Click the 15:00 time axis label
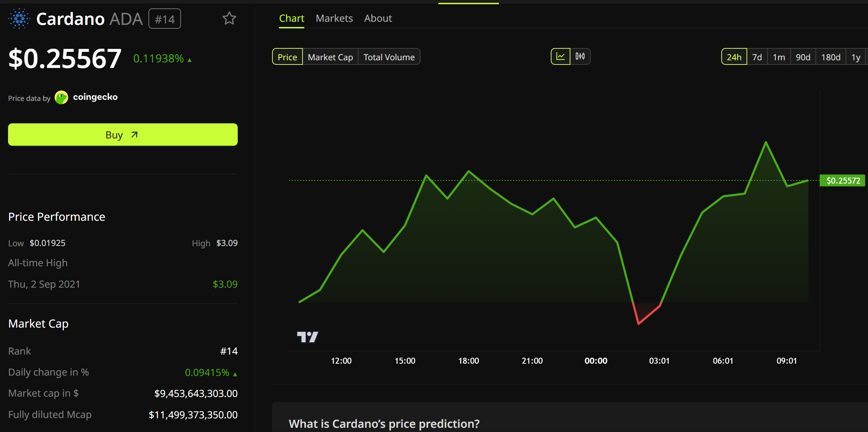 click(x=405, y=361)
